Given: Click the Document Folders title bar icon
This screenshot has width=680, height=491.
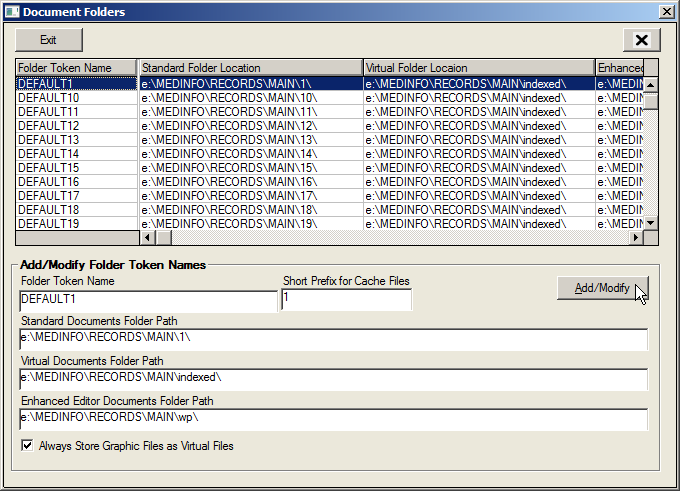Looking at the screenshot, I should [x=12, y=11].
